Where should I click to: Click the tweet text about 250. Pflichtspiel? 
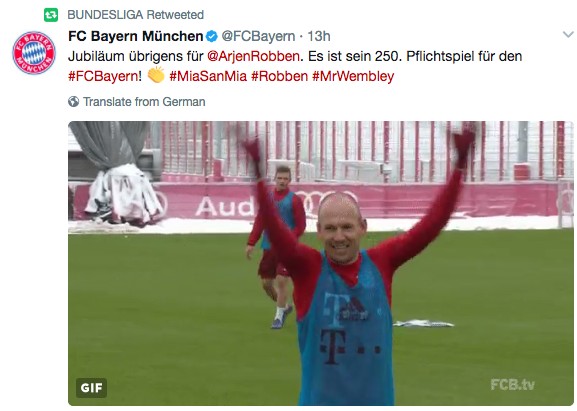295,66
